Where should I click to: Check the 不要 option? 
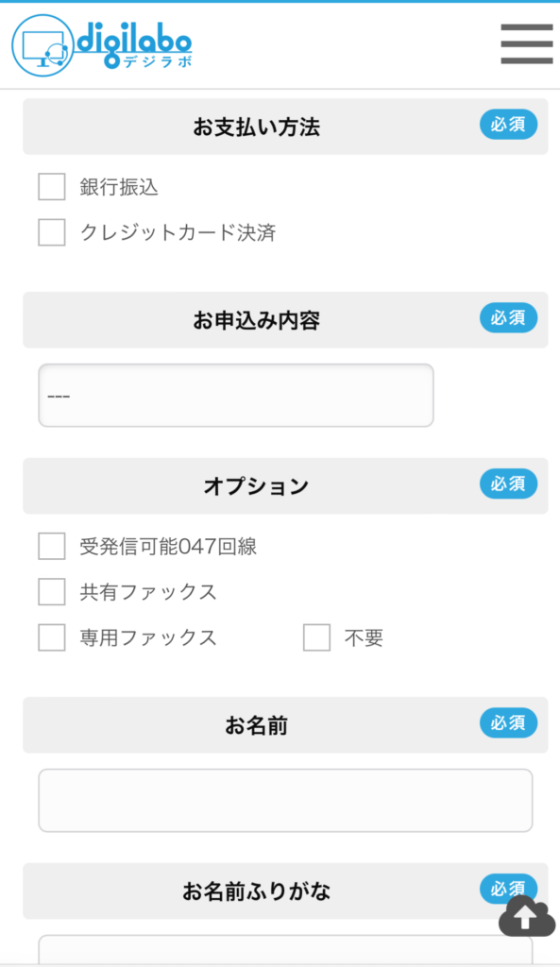(316, 637)
